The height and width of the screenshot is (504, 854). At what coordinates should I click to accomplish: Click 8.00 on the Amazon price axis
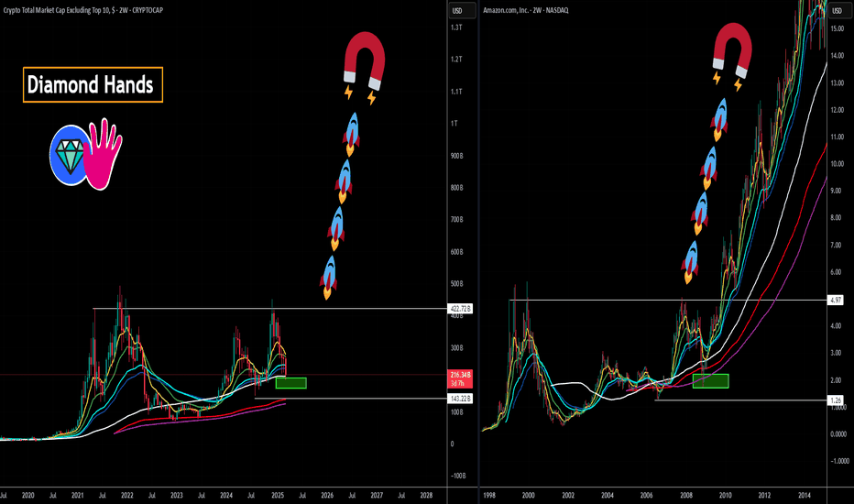pyautogui.click(x=836, y=217)
